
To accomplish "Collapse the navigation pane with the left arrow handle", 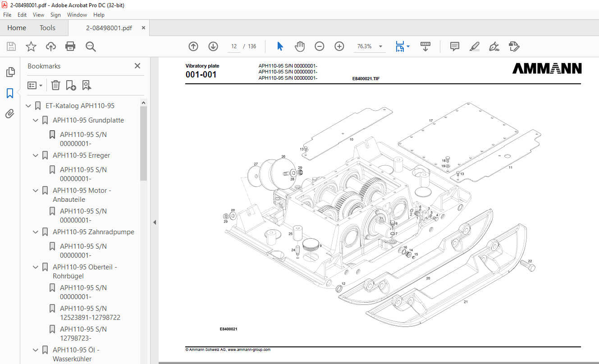I will [154, 223].
